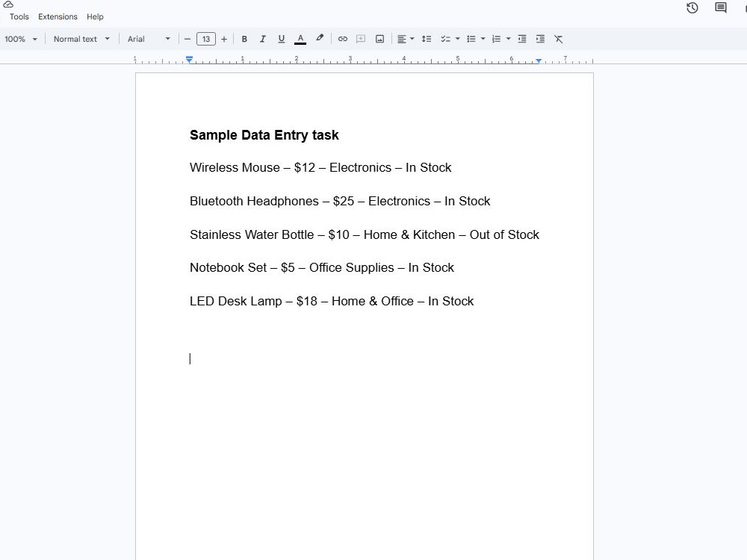Click the numbered list icon
Viewport: 747px width, 560px height.
click(497, 39)
